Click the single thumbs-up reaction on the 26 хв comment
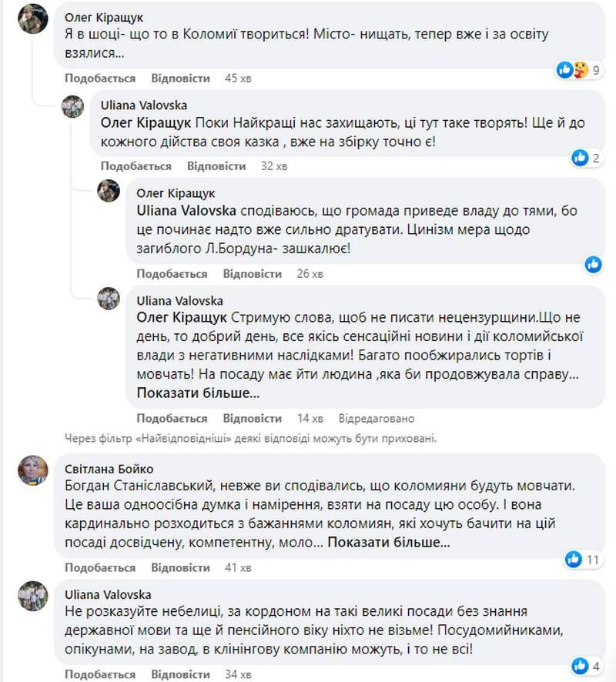The height and width of the screenshot is (682, 616). [x=593, y=264]
